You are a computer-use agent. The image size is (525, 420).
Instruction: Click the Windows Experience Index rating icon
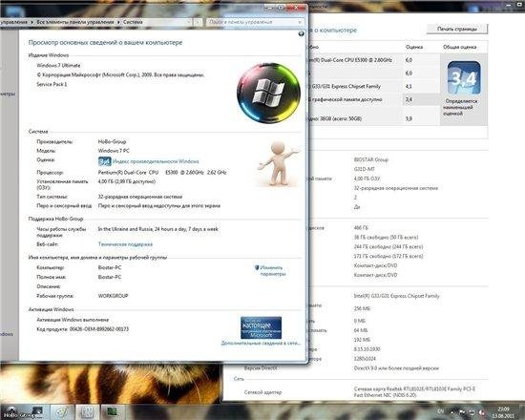(x=104, y=161)
